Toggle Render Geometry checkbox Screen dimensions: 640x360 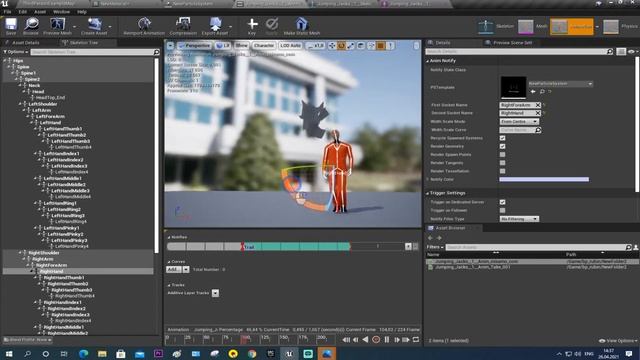tap(502, 146)
